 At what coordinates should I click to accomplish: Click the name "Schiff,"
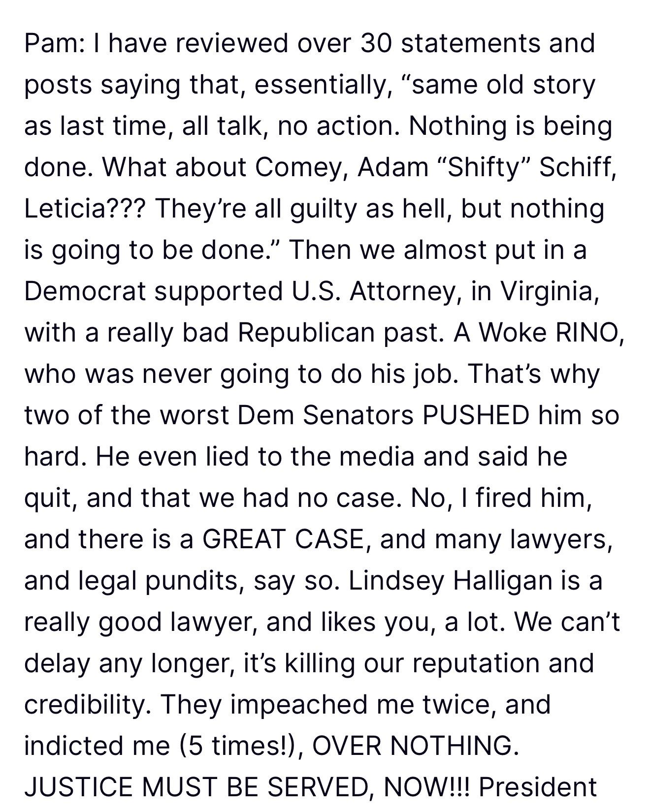[577, 167]
